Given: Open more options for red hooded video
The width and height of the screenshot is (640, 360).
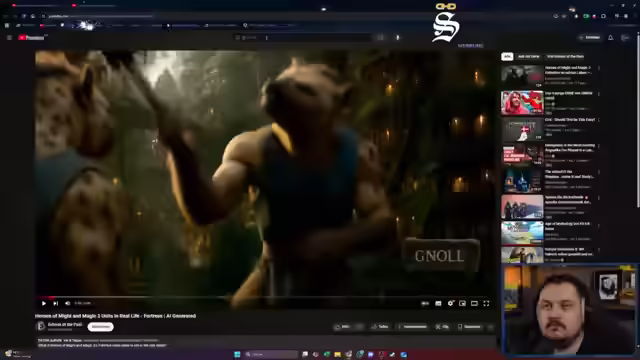Looking at the screenshot, I should [599, 94].
